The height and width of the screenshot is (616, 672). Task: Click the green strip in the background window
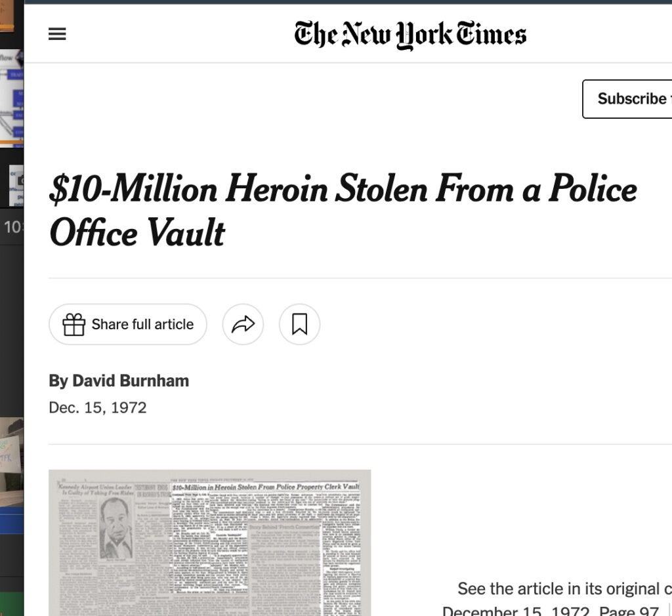pos(11,604)
